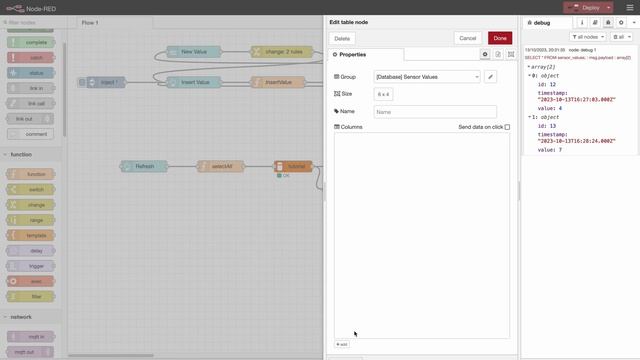Click the inject node trigger button
This screenshot has height=360, width=640.
pos(82,82)
